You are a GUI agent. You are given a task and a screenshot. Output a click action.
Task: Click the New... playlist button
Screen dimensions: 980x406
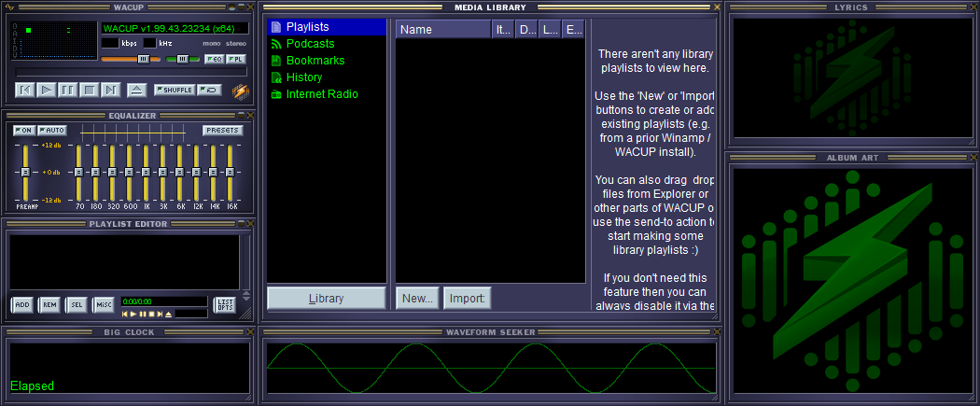point(417,299)
